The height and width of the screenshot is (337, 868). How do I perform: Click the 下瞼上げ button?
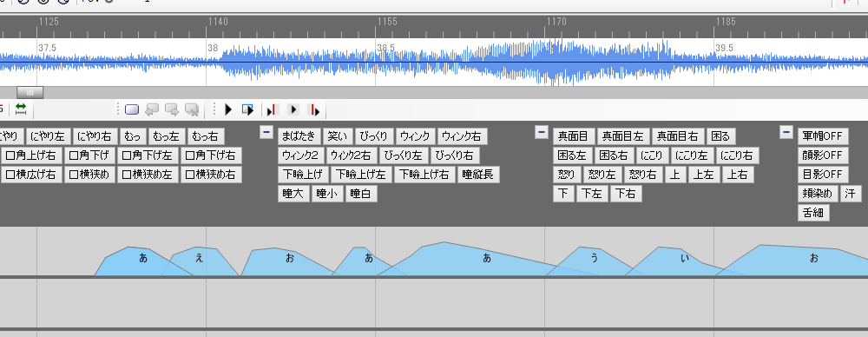coord(303,175)
